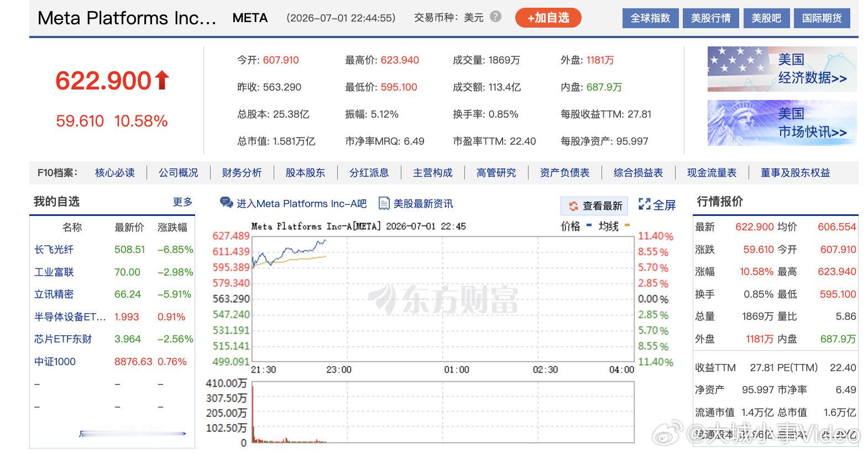Viewport: 868px width, 454px height.
Task: Click the help question mark beside 交易币种
Action: 495,17
